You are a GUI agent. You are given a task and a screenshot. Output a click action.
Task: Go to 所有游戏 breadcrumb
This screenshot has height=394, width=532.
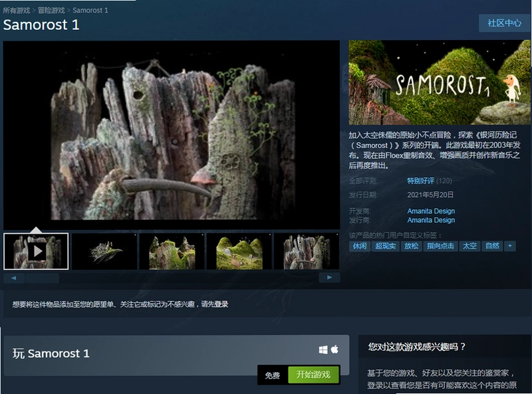16,10
